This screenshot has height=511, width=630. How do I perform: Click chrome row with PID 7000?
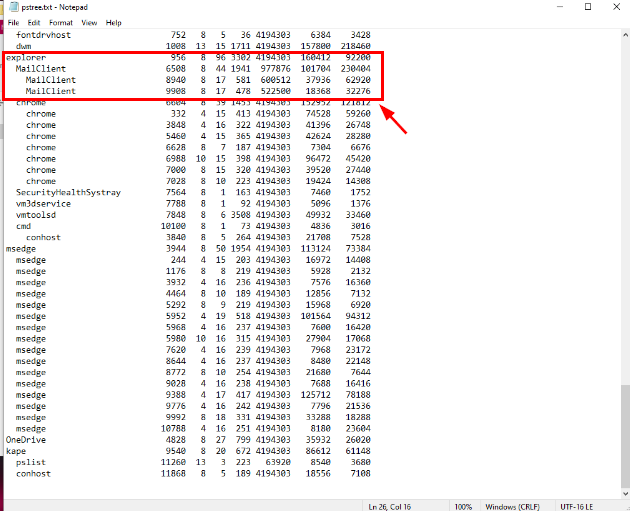(198, 170)
